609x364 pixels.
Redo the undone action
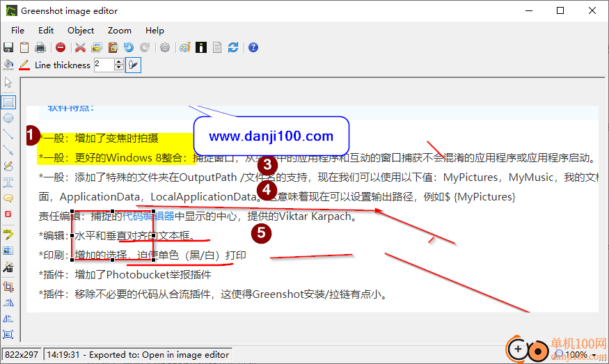coord(145,47)
